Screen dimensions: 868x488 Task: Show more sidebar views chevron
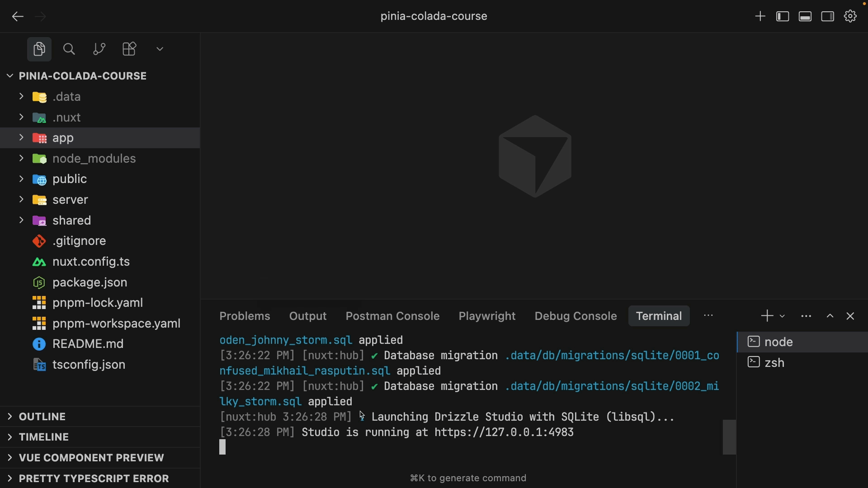pyautogui.click(x=160, y=49)
